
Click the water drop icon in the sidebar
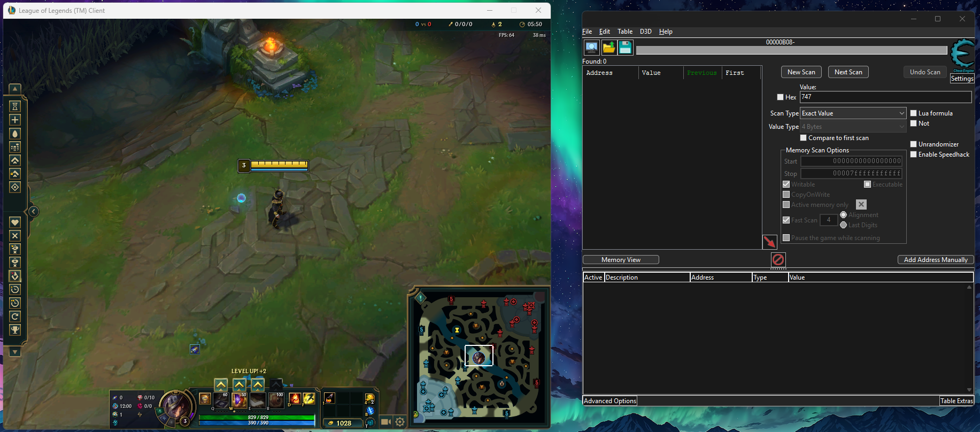tap(15, 134)
